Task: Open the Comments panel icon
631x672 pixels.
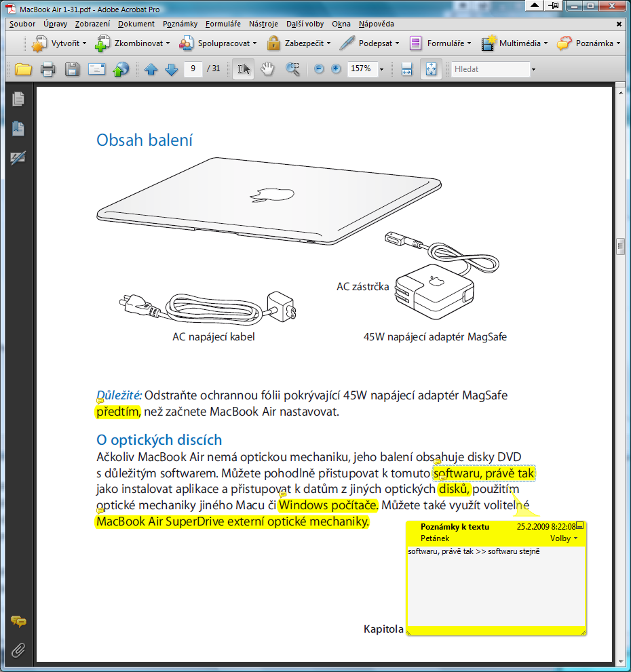Action: click(18, 621)
